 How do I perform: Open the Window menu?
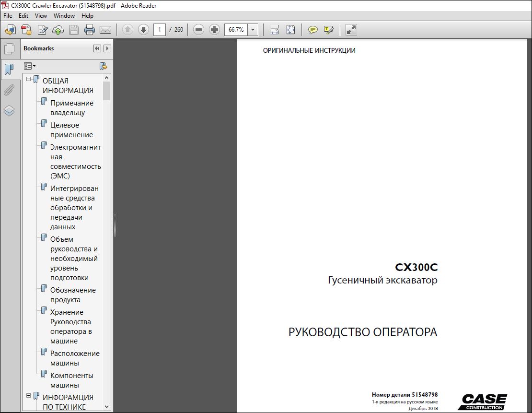(x=64, y=16)
